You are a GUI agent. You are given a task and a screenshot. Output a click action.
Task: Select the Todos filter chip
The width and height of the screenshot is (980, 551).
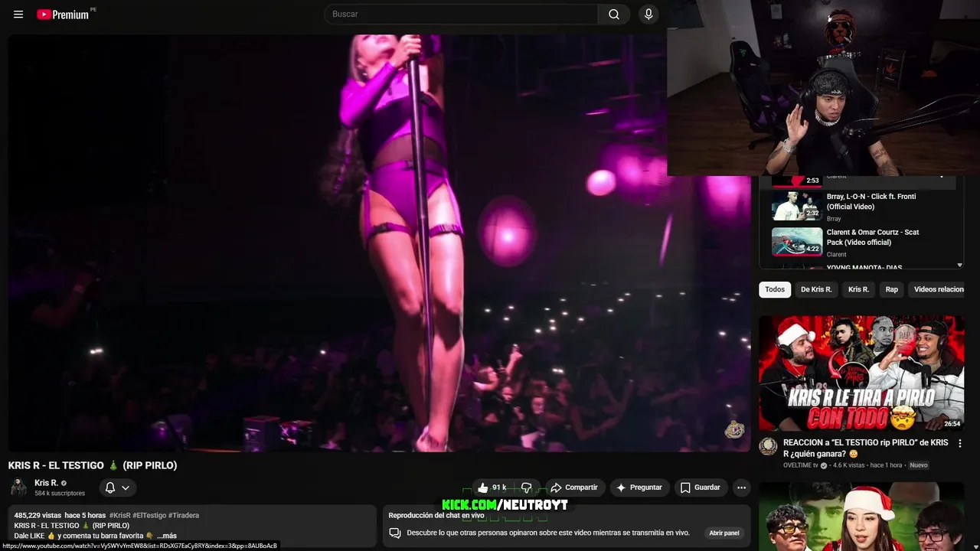pos(775,289)
